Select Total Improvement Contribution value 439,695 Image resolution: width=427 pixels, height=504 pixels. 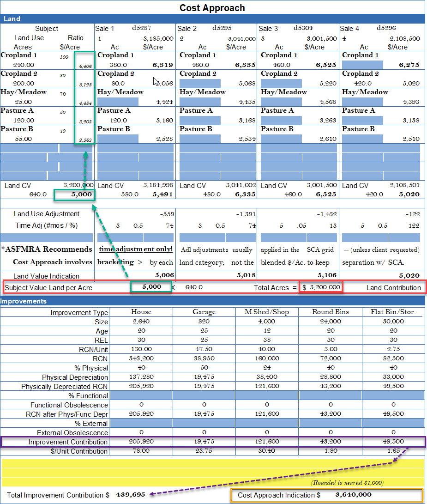pos(131,494)
